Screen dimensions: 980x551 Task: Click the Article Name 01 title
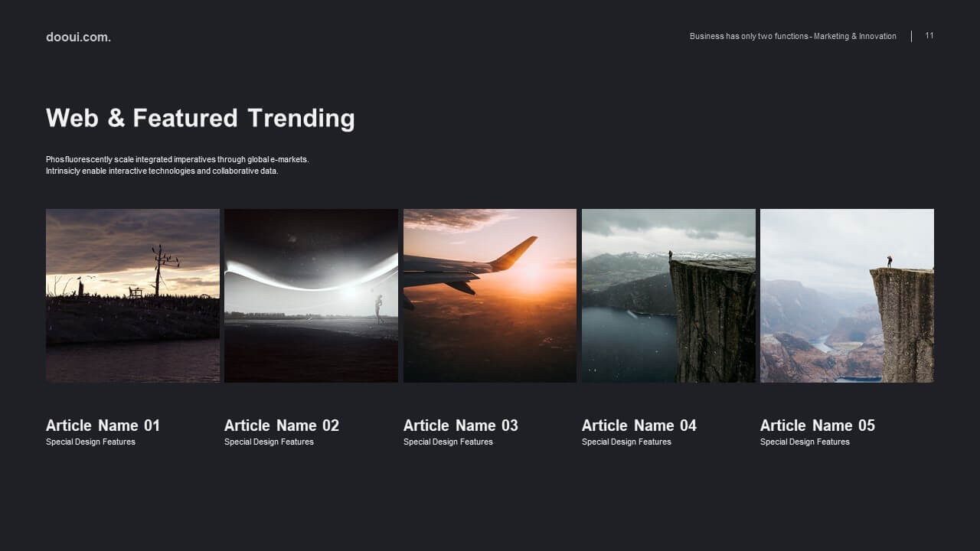point(103,425)
